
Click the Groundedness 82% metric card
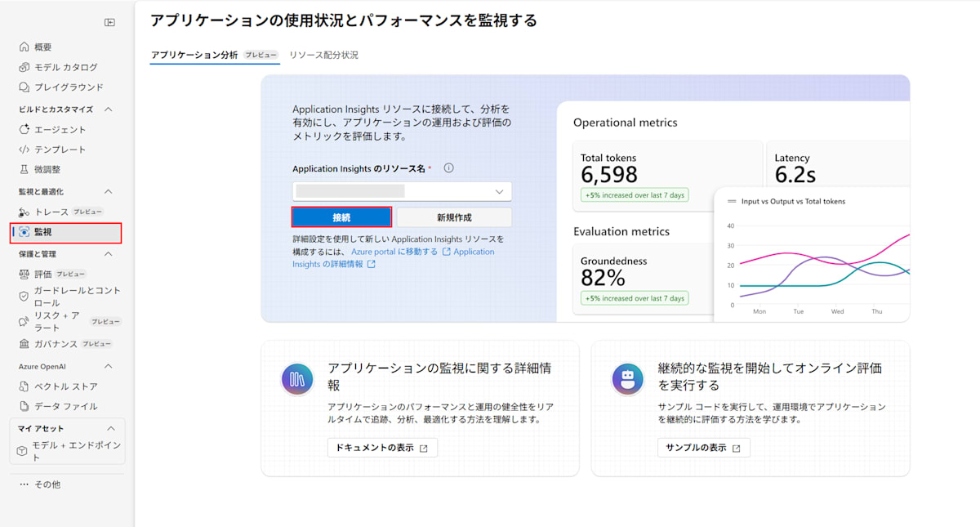[642, 278]
